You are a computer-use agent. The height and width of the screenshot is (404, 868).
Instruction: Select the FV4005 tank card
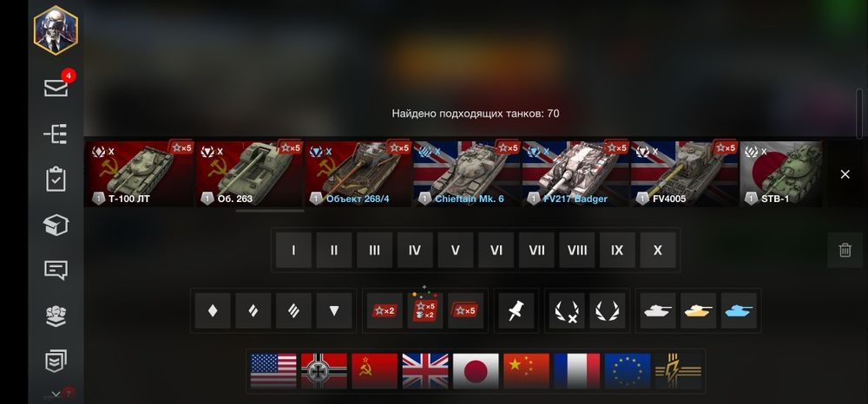point(684,173)
